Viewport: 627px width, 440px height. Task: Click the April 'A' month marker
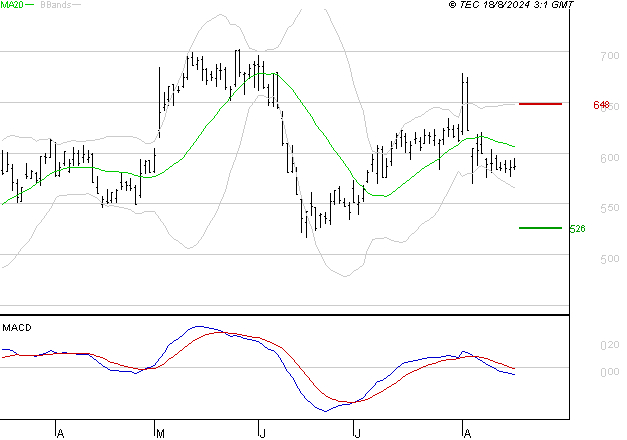click(60, 433)
